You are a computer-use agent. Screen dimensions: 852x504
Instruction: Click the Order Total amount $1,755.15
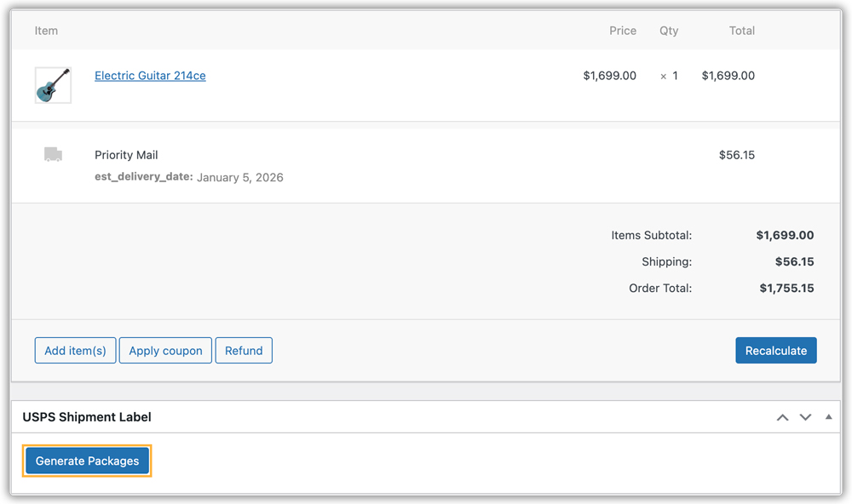coord(786,288)
